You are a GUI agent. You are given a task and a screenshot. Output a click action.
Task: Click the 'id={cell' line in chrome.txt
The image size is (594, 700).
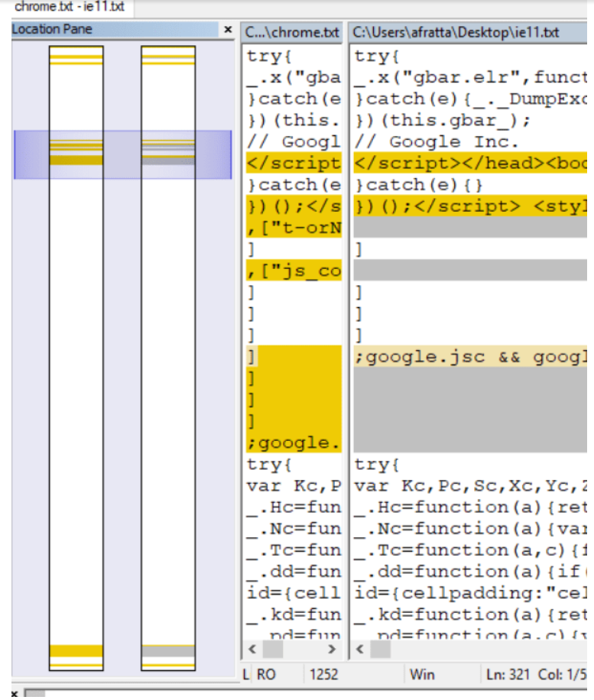294,593
